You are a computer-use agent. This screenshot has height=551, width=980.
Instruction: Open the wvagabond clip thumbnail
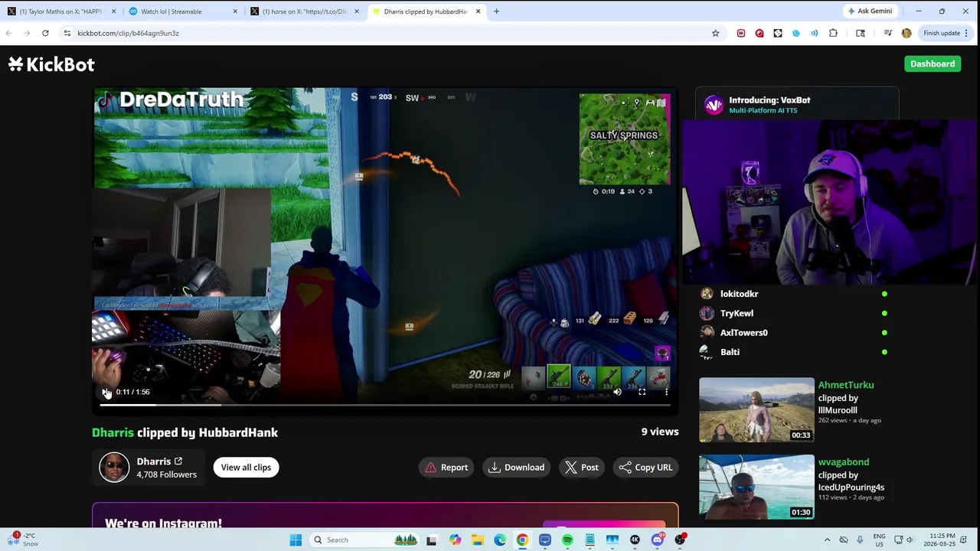756,487
